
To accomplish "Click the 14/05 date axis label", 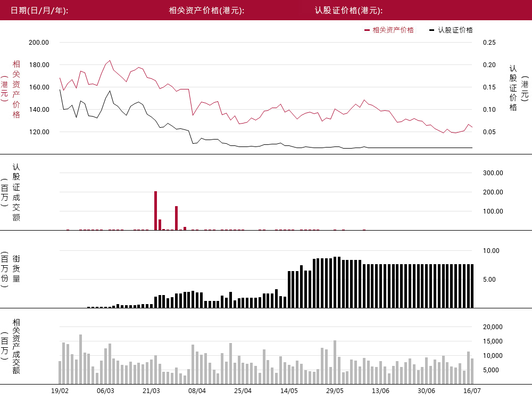I will [289, 390].
